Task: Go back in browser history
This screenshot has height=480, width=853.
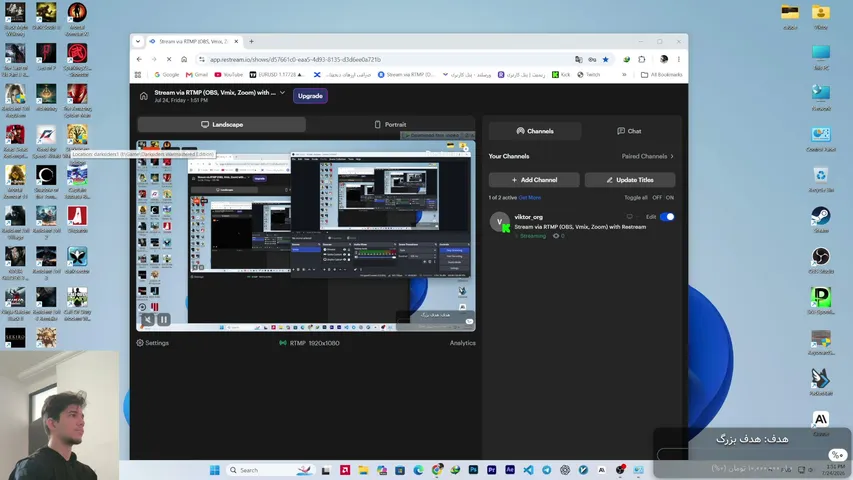Action: (139, 59)
